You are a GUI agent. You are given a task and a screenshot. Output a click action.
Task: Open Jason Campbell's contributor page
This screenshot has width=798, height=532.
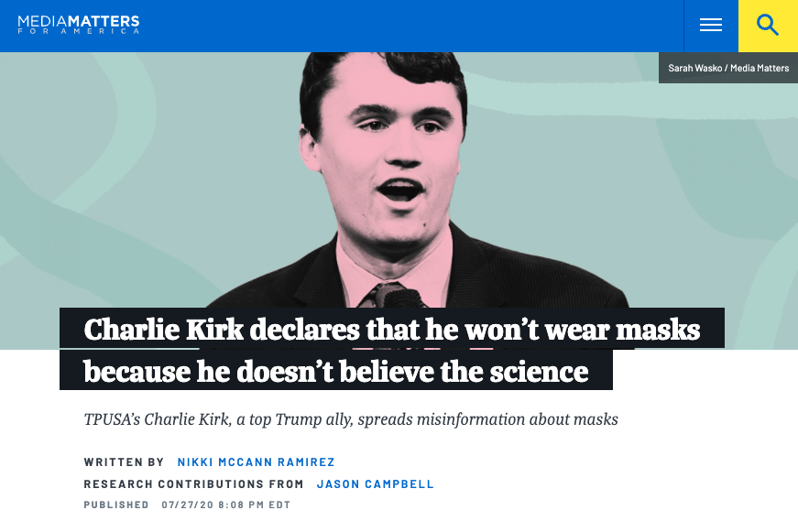376,484
